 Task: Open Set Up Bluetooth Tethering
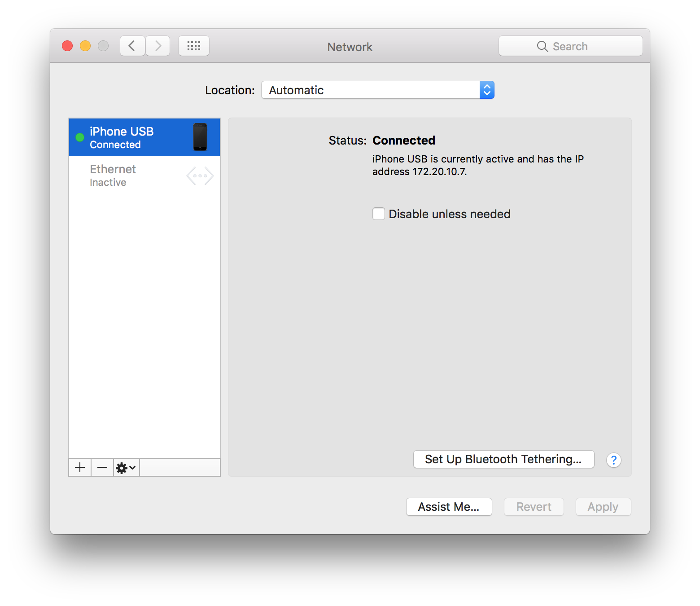click(503, 459)
